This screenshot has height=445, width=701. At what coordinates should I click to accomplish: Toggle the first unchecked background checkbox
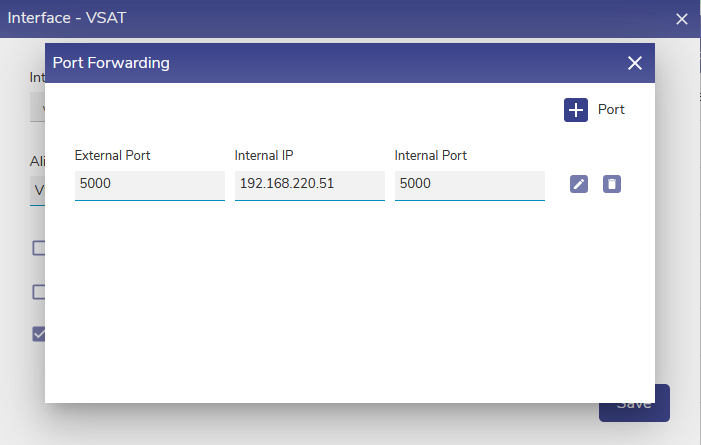click(x=38, y=248)
